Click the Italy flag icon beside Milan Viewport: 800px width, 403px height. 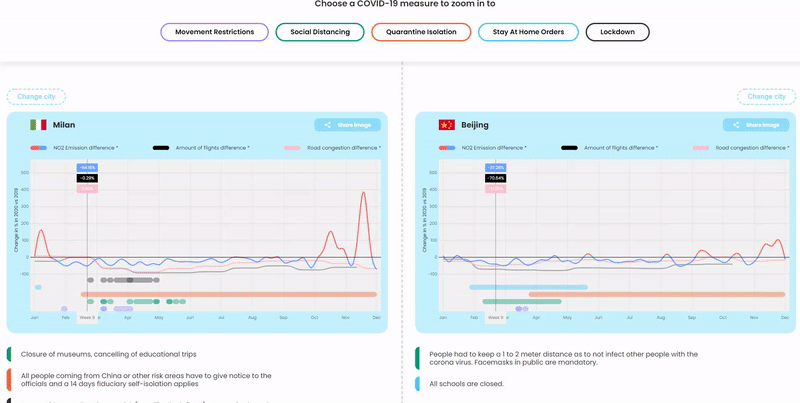tap(37, 125)
